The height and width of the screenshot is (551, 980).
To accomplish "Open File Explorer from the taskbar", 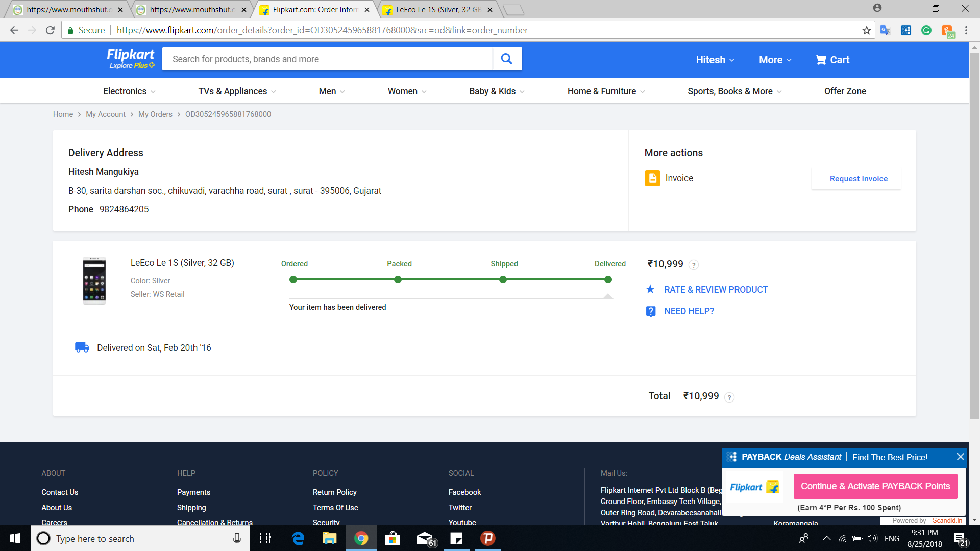I will coord(329,538).
